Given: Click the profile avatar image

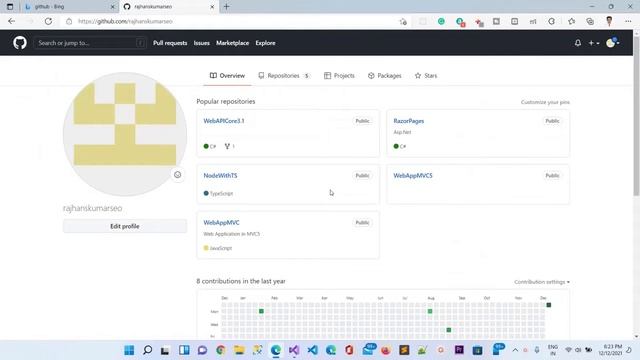Looking at the screenshot, I should pyautogui.click(x=125, y=134).
